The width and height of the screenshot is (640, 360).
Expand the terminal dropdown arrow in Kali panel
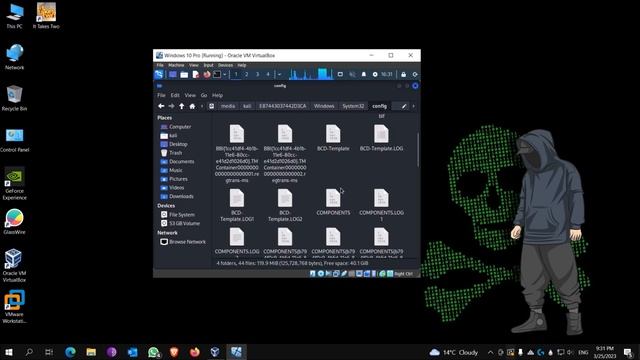coord(224,74)
